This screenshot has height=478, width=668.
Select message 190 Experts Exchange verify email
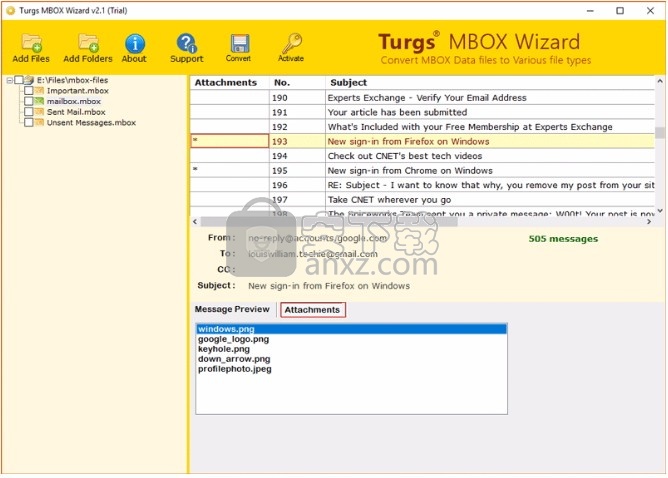(422, 98)
